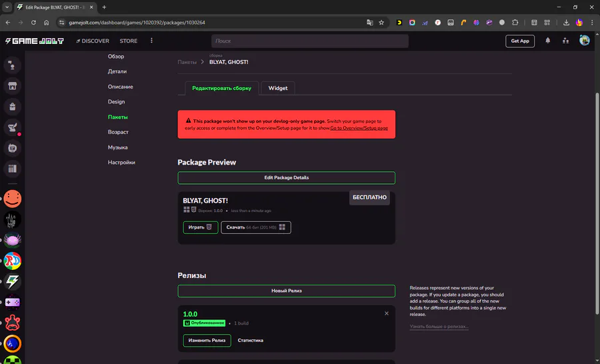Image resolution: width=600 pixels, height=364 pixels.
Task: Switch to the Widget tab
Action: pyautogui.click(x=278, y=88)
